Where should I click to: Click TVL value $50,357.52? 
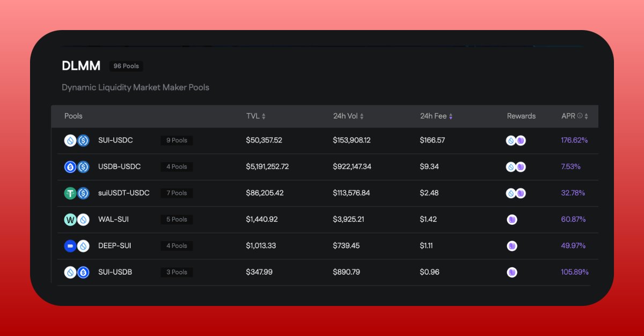click(264, 140)
